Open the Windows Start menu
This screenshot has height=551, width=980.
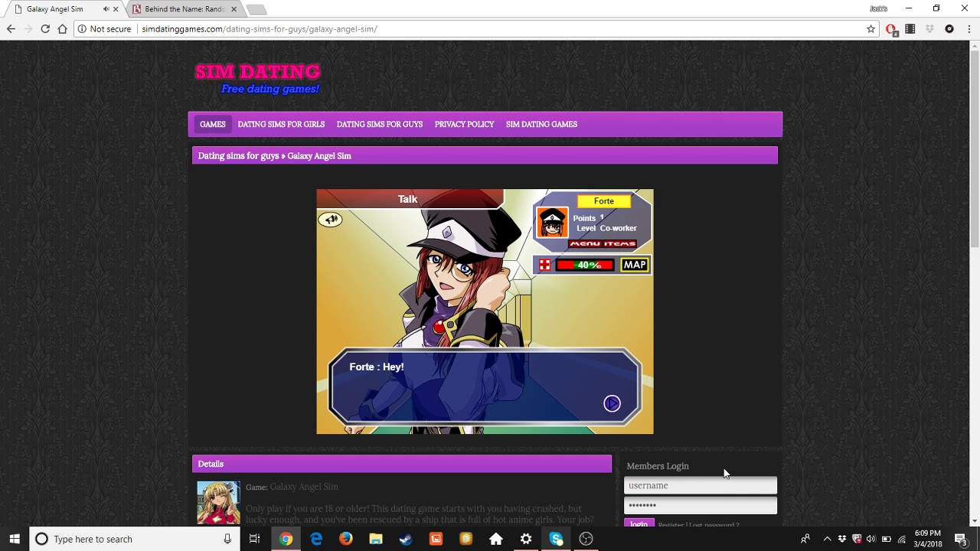(15, 539)
